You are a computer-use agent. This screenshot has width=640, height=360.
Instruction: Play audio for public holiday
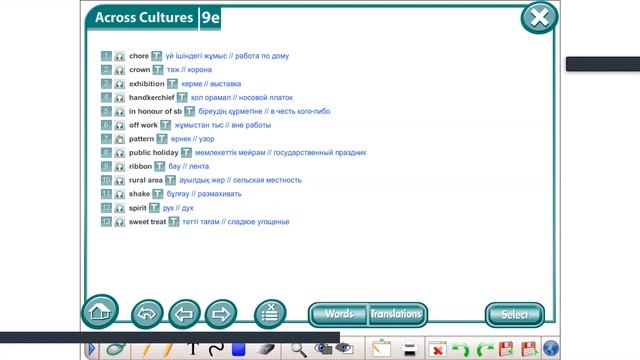tap(119, 153)
